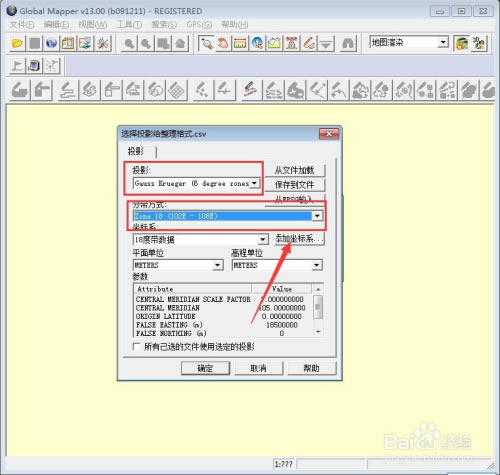Toggle the hill shading icon beside shader list
The height and width of the screenshot is (475, 500).
point(462,43)
